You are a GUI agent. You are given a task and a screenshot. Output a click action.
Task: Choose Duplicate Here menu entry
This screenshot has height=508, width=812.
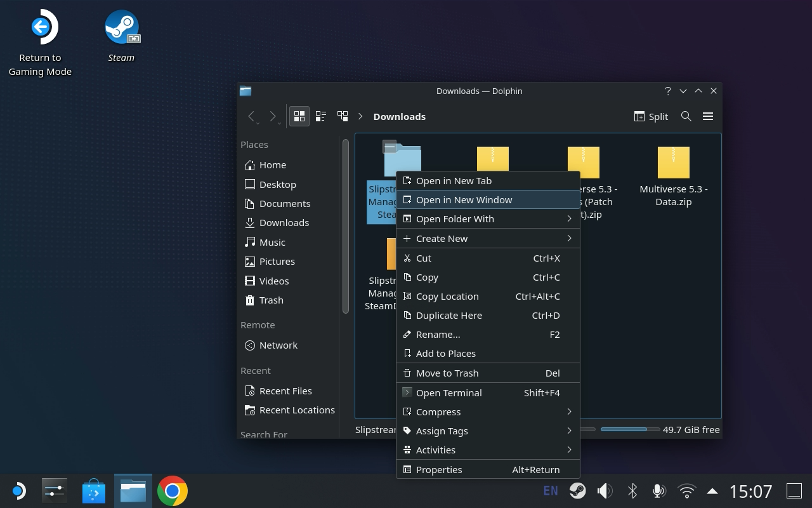pyautogui.click(x=488, y=315)
